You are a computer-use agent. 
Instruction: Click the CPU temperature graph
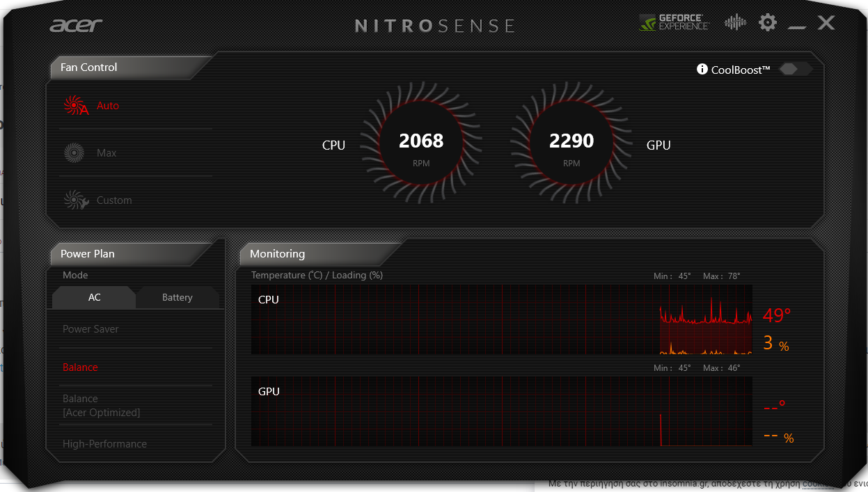point(501,319)
